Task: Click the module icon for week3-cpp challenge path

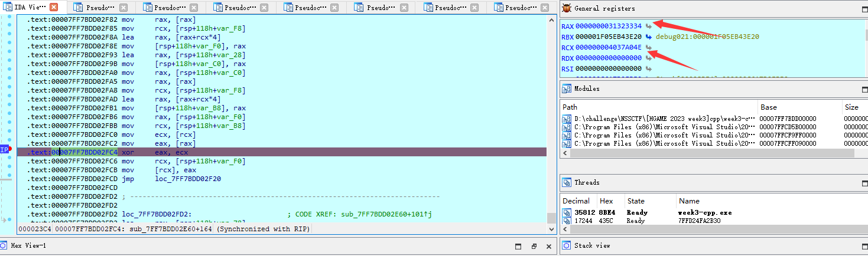Action: pos(567,119)
